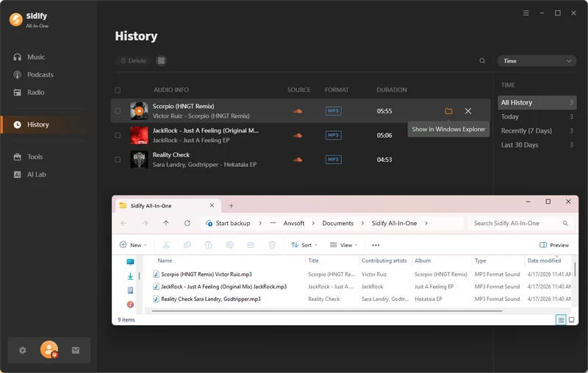Open the search icon in History
The height and width of the screenshot is (373, 588).
click(x=482, y=61)
